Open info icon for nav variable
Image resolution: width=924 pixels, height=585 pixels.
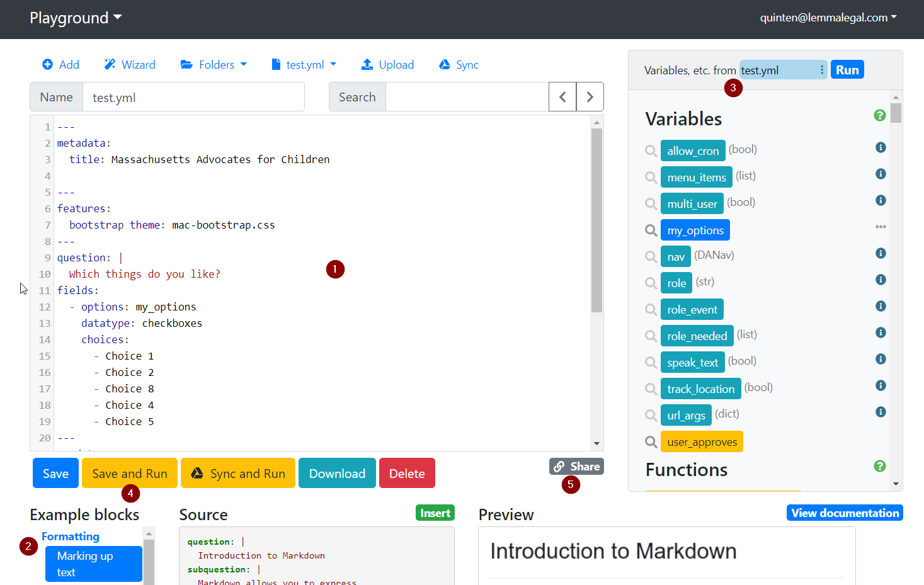881,253
